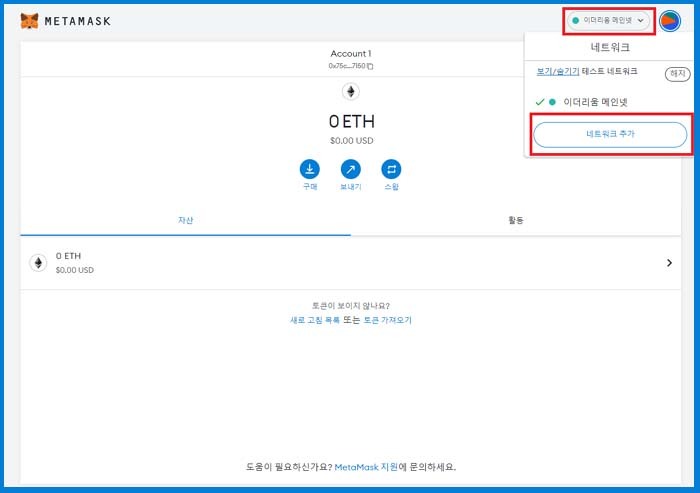700x493 pixels.
Task: Click the 네트워크 panel heading
Action: click(x=610, y=47)
